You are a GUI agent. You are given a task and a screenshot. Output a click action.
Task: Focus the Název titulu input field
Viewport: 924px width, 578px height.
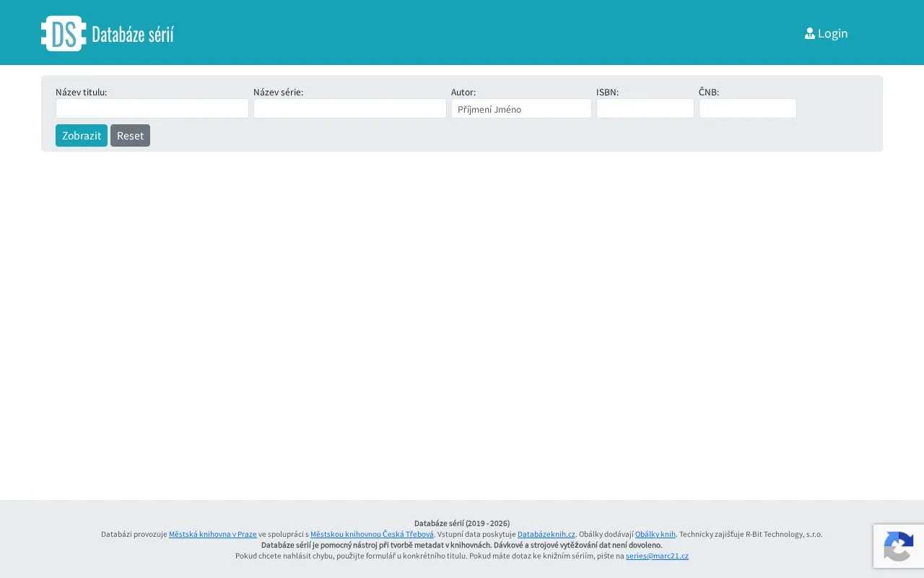tap(152, 108)
